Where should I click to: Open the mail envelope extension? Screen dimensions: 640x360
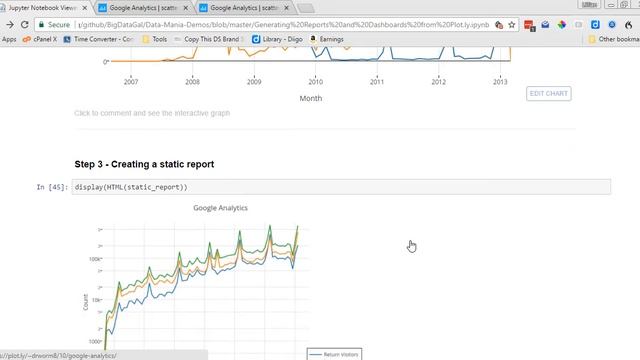pyautogui.click(x=545, y=25)
